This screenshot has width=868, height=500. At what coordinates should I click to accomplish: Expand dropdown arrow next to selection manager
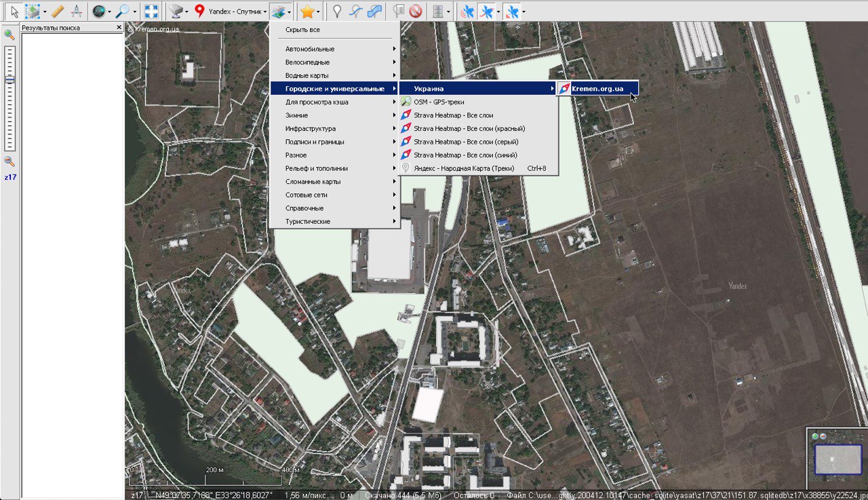[x=45, y=12]
